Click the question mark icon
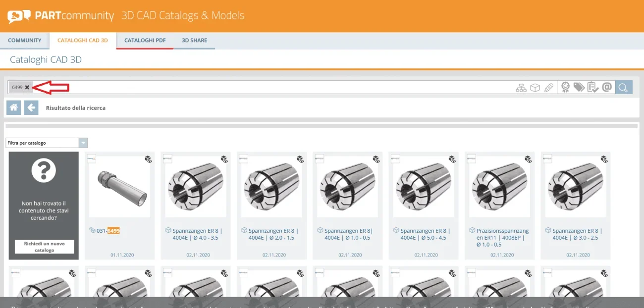The width and height of the screenshot is (644, 308). pos(44,170)
